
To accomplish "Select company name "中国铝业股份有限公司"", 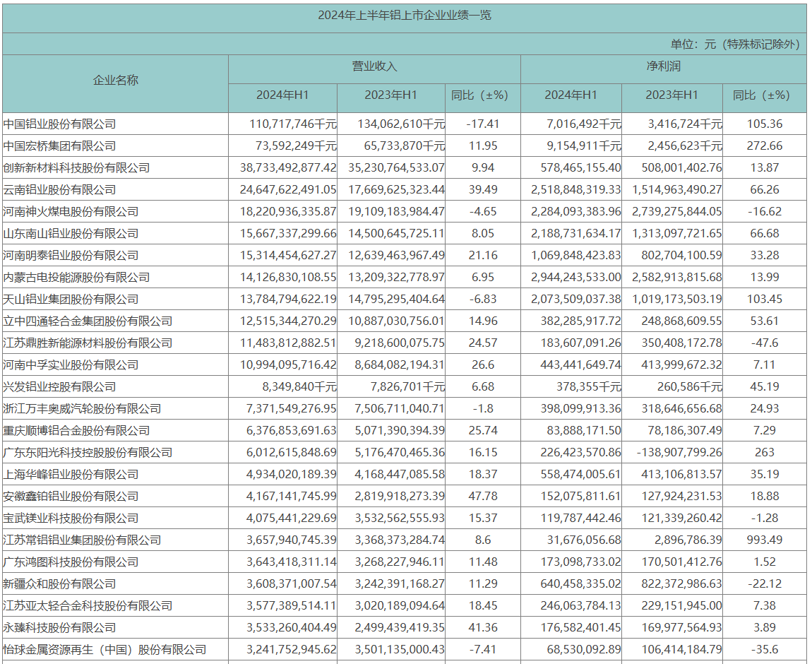I will click(x=59, y=124).
